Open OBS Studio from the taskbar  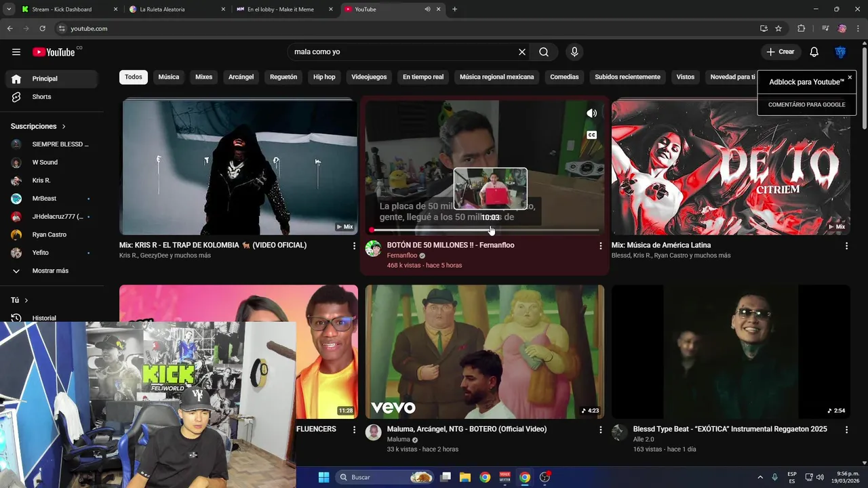pos(545,477)
